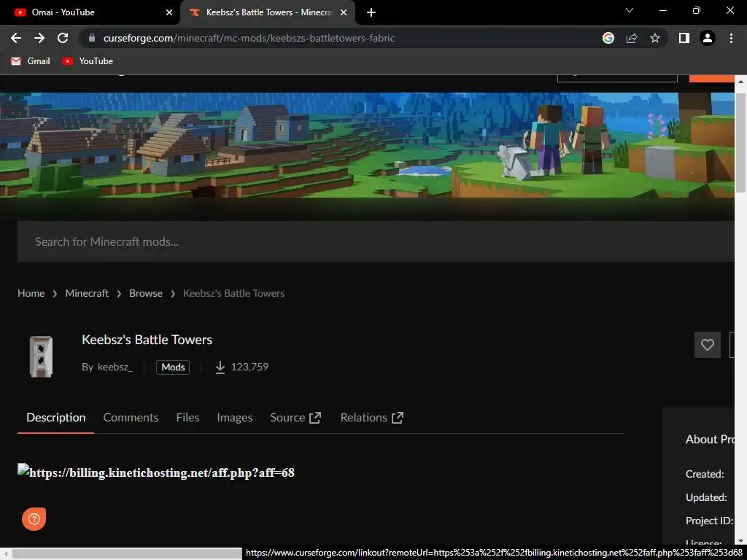Click the horizontal scrollbar left arrow
Screen dimensions: 747x560
(x=6, y=554)
